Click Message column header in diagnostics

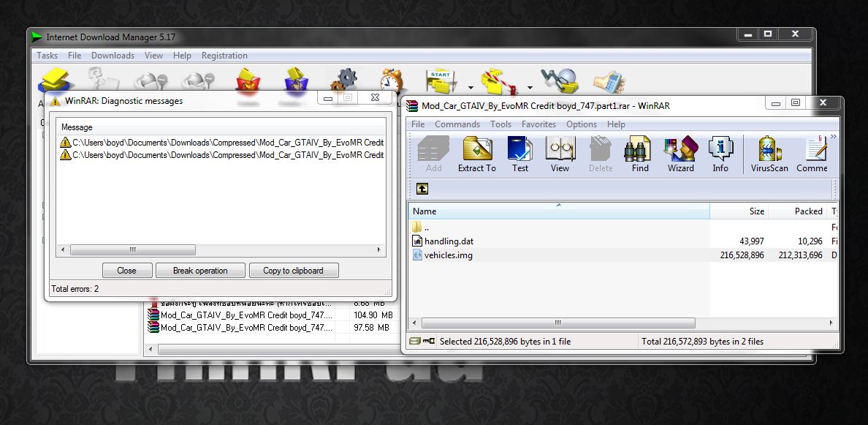coord(221,127)
